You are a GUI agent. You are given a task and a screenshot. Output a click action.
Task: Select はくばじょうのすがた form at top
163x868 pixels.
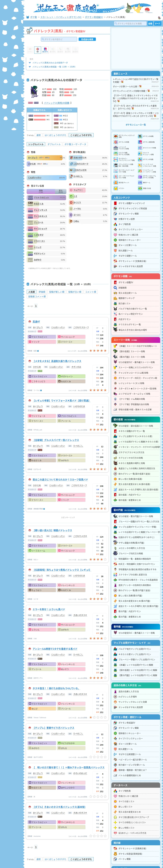click(56, 135)
